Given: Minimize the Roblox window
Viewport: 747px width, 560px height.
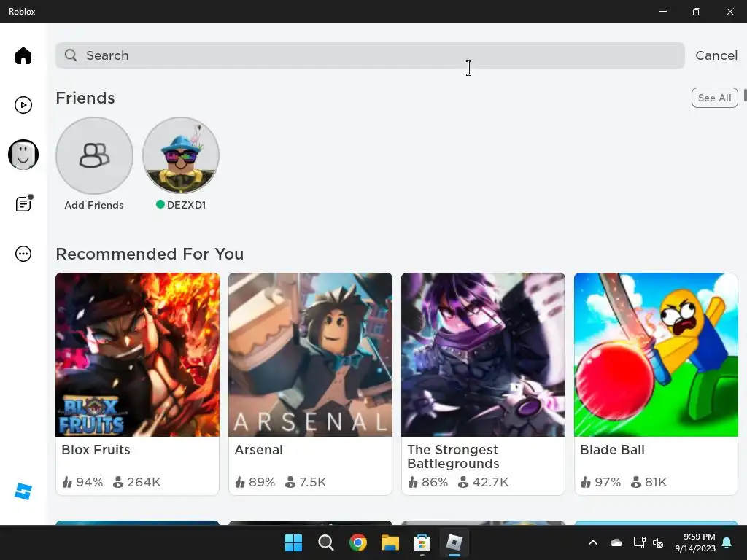Looking at the screenshot, I should click(663, 12).
